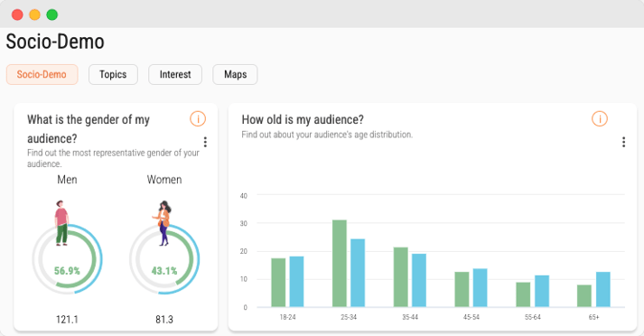This screenshot has width=644, height=336.
Task: Switch to the Interest tab
Action: coord(175,74)
